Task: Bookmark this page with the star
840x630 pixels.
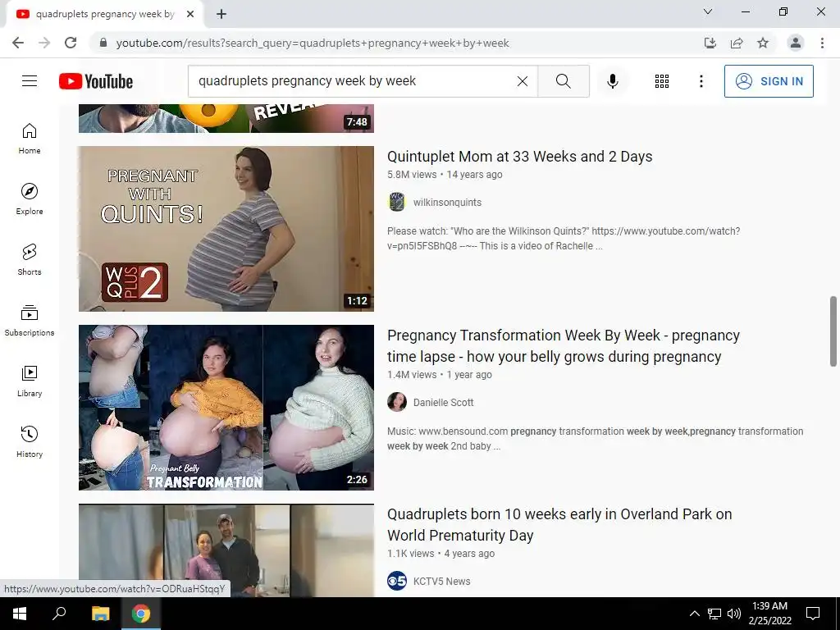Action: [763, 43]
